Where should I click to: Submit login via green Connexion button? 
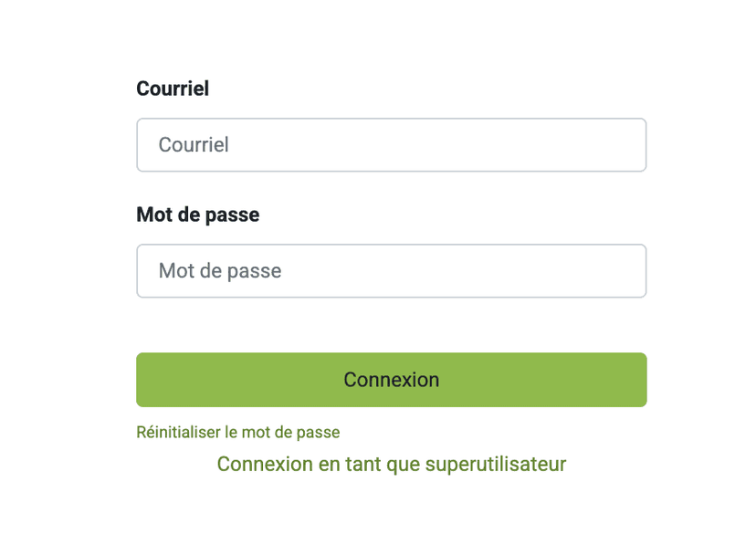coord(391,379)
